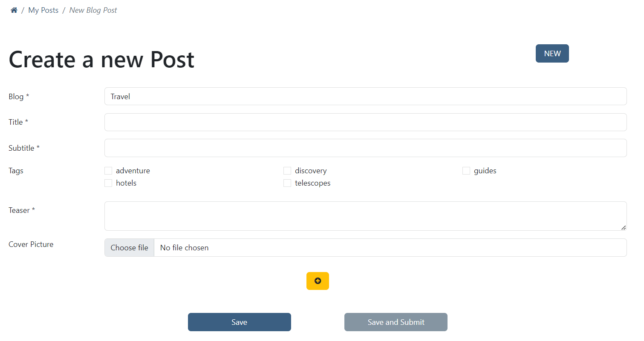Click the NEW status badge
Screen dimensions: 644x341
tap(552, 54)
